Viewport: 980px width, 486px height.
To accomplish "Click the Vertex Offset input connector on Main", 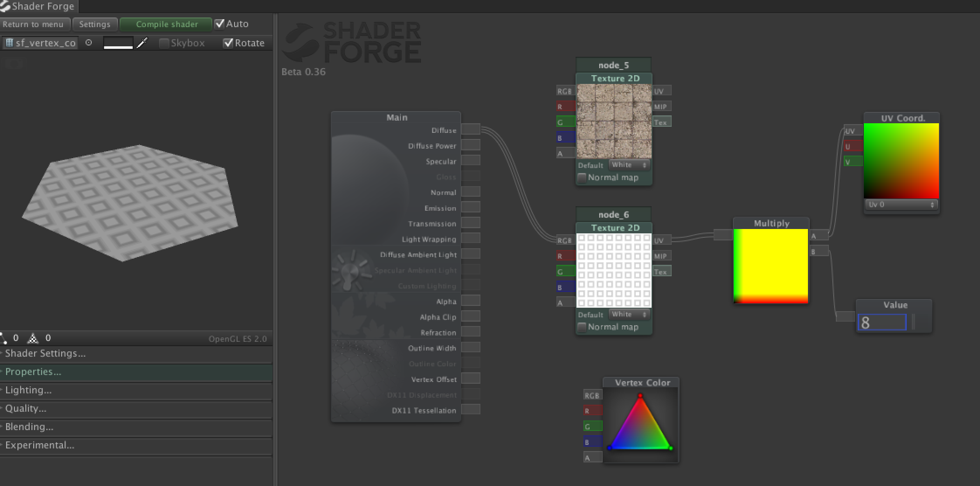I will [x=471, y=378].
